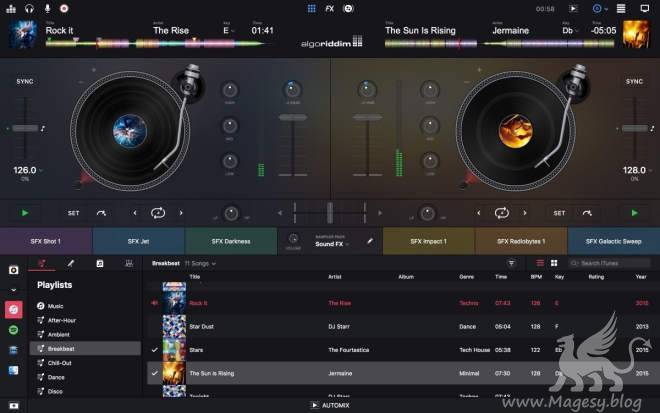
Task: Enable SYNC on the right deck
Action: pyautogui.click(x=634, y=81)
